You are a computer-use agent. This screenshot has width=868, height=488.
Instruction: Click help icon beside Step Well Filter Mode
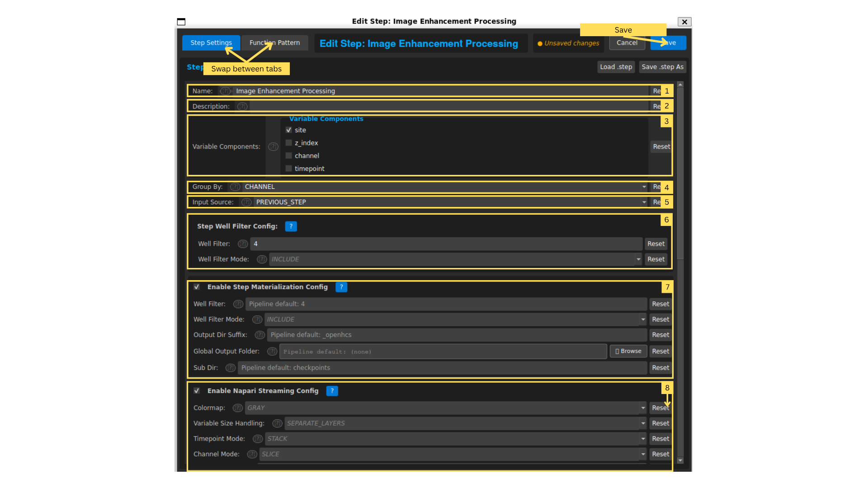coord(262,259)
